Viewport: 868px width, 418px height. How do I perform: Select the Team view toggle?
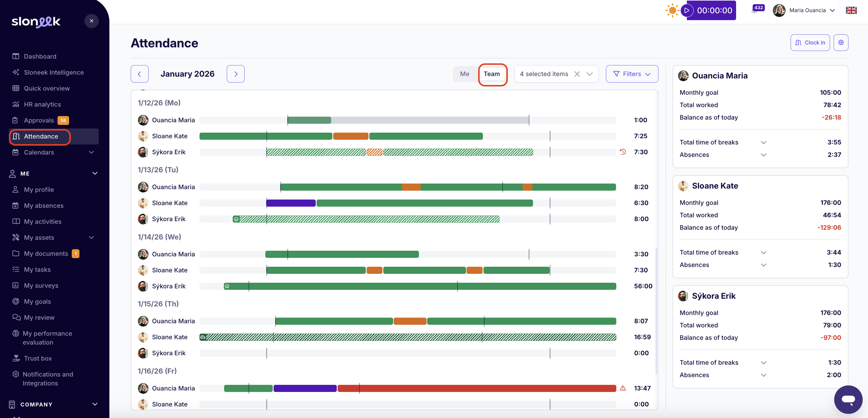tap(492, 74)
